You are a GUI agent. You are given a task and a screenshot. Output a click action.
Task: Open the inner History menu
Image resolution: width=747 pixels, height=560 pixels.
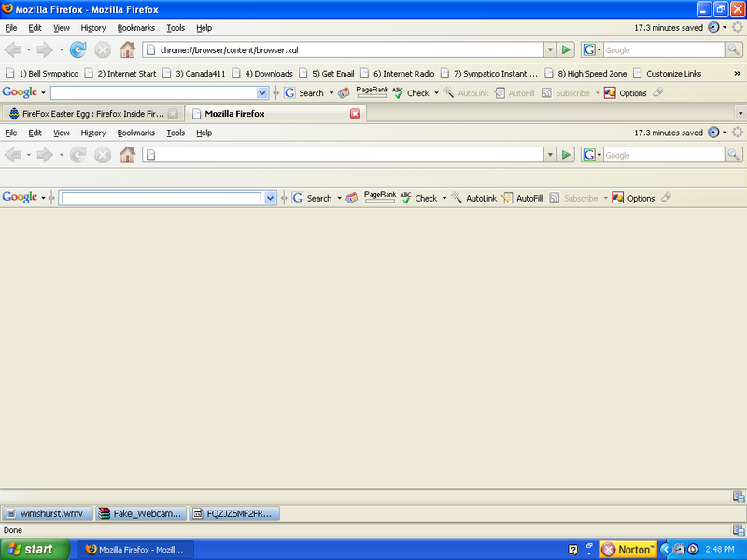[93, 133]
